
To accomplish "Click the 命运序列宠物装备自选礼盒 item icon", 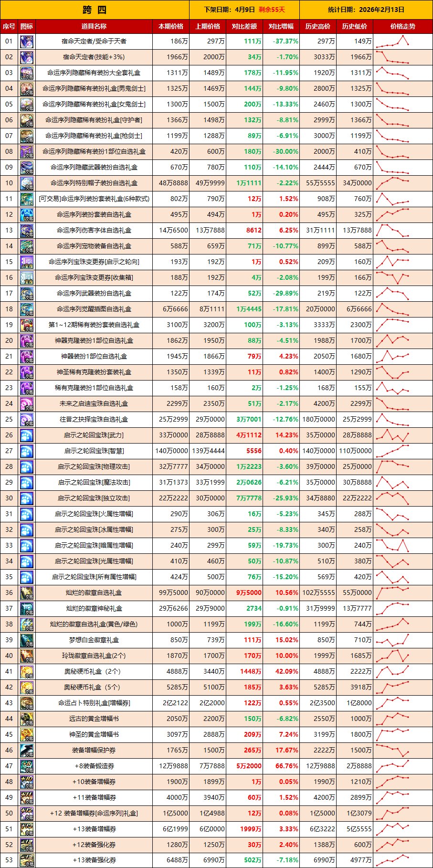I will click(x=27, y=246).
